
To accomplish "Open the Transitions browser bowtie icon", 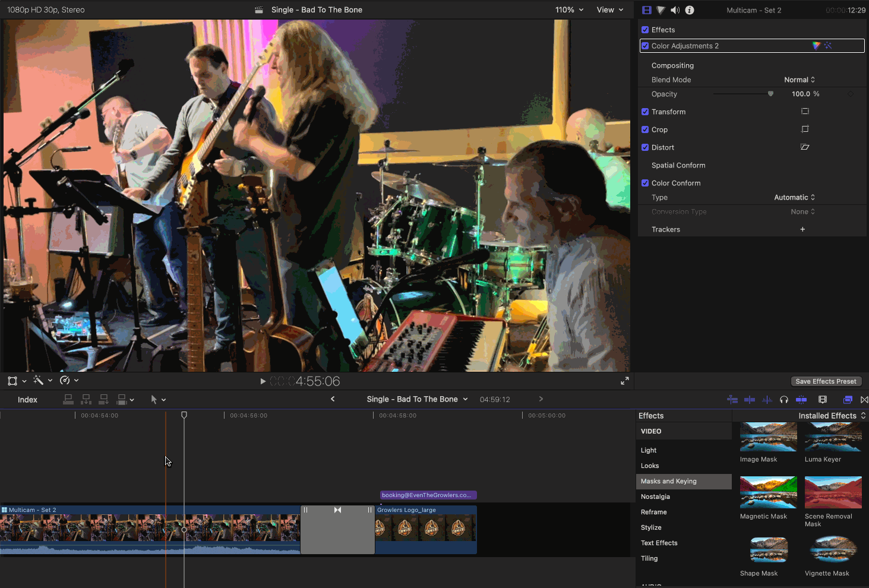I will [x=864, y=400].
